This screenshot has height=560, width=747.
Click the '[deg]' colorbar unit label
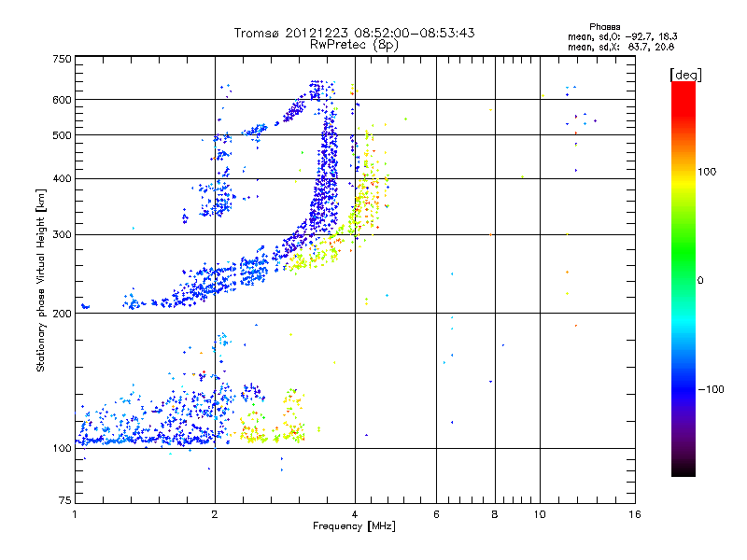pos(685,75)
